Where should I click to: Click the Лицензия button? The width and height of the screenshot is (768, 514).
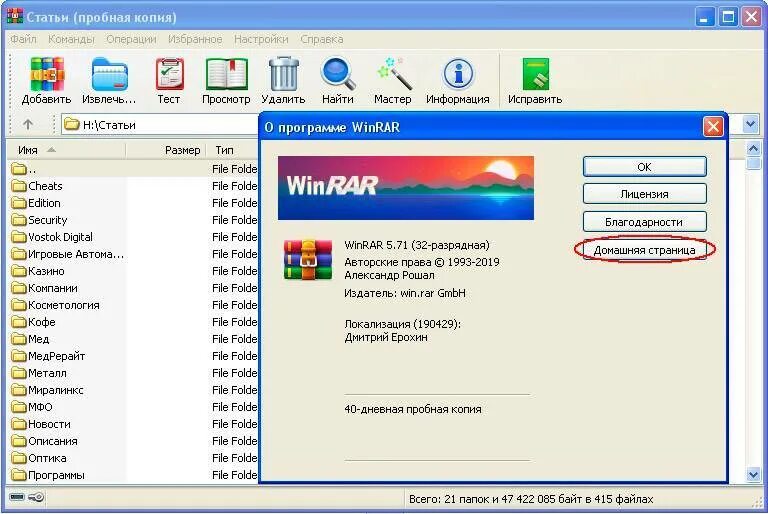645,194
